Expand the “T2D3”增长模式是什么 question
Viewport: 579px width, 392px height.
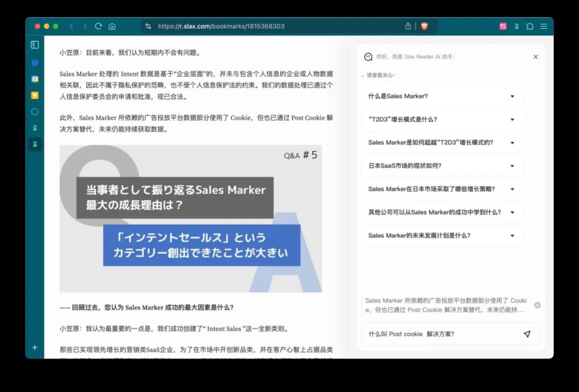tap(442, 119)
